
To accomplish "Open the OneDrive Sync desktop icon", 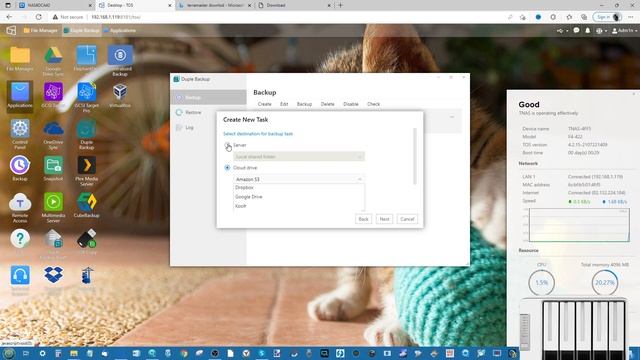I will (x=53, y=129).
